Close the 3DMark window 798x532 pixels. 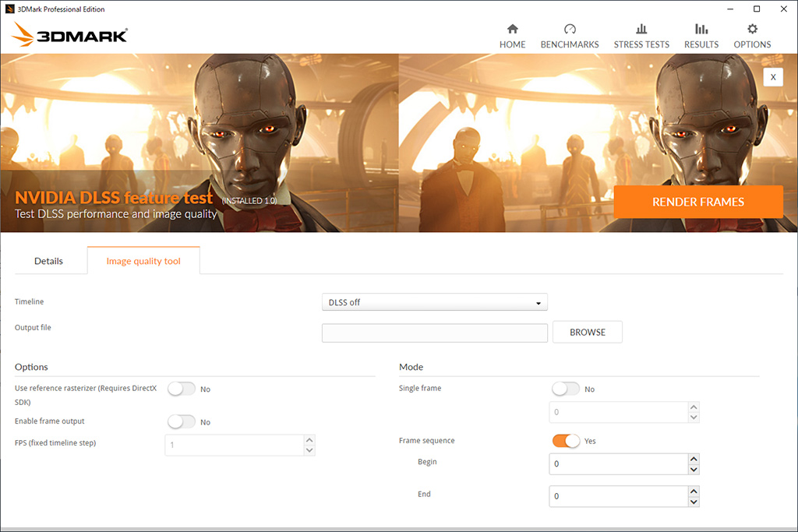click(784, 9)
